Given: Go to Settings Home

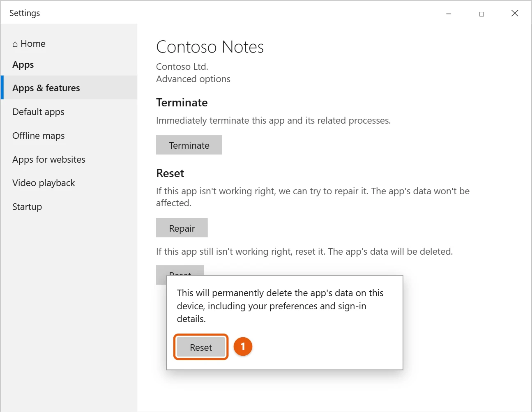Looking at the screenshot, I should tap(29, 44).
